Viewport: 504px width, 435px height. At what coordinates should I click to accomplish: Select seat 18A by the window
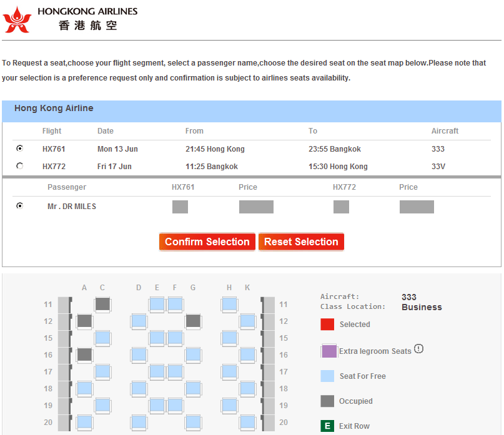pos(84,389)
